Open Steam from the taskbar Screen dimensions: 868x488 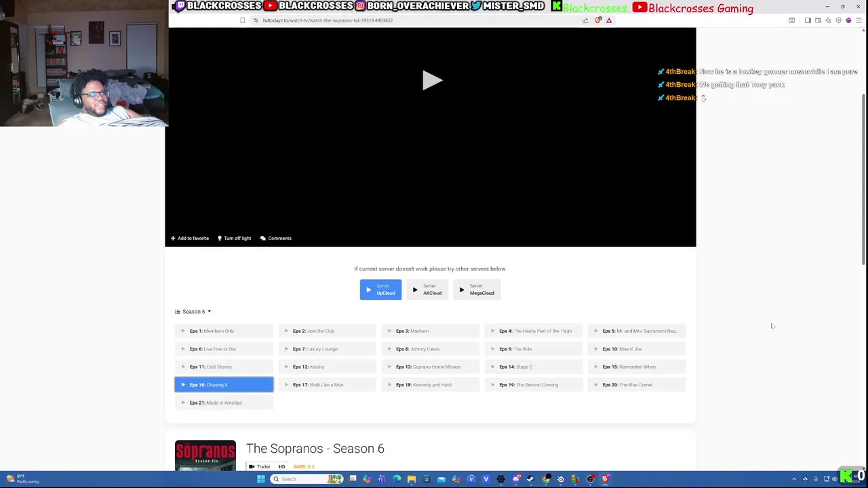coord(530,479)
